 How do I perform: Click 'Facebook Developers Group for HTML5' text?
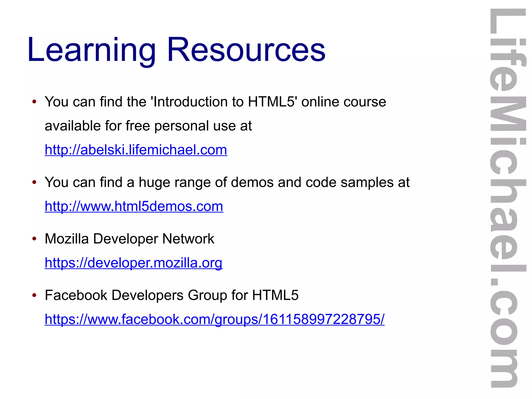coord(171,295)
